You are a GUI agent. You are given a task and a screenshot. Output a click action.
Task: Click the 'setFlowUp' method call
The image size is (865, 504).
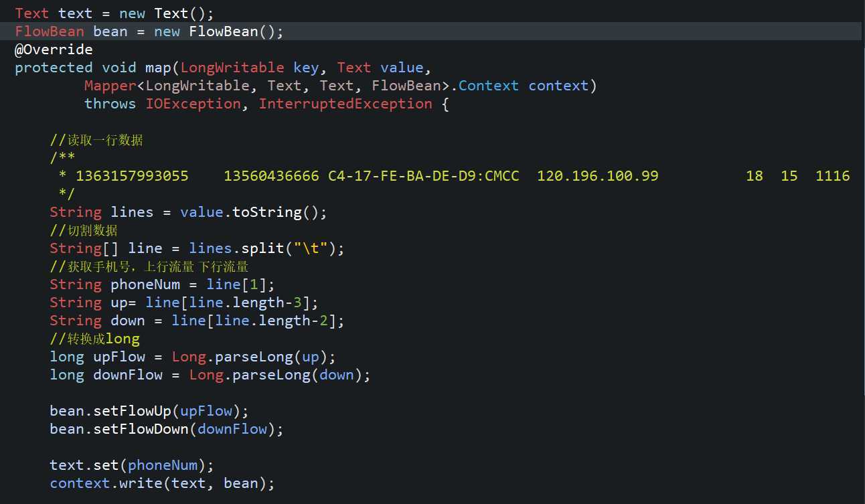pos(132,411)
